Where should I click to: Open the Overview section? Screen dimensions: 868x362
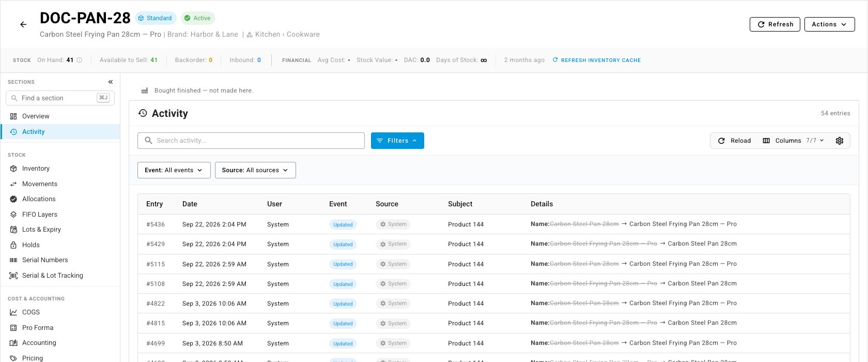60,116
